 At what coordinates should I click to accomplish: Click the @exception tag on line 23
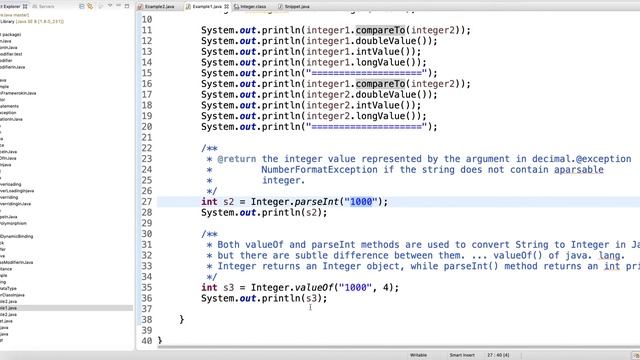point(604,159)
